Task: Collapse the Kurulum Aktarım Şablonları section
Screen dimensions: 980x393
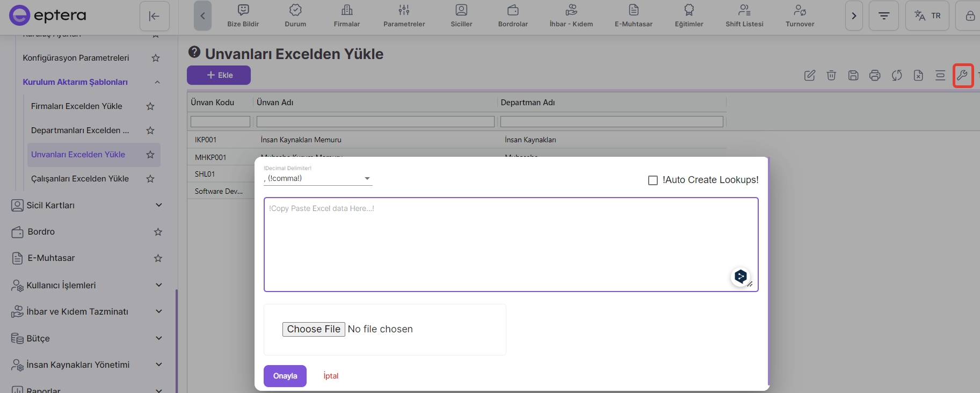Action: pos(157,82)
